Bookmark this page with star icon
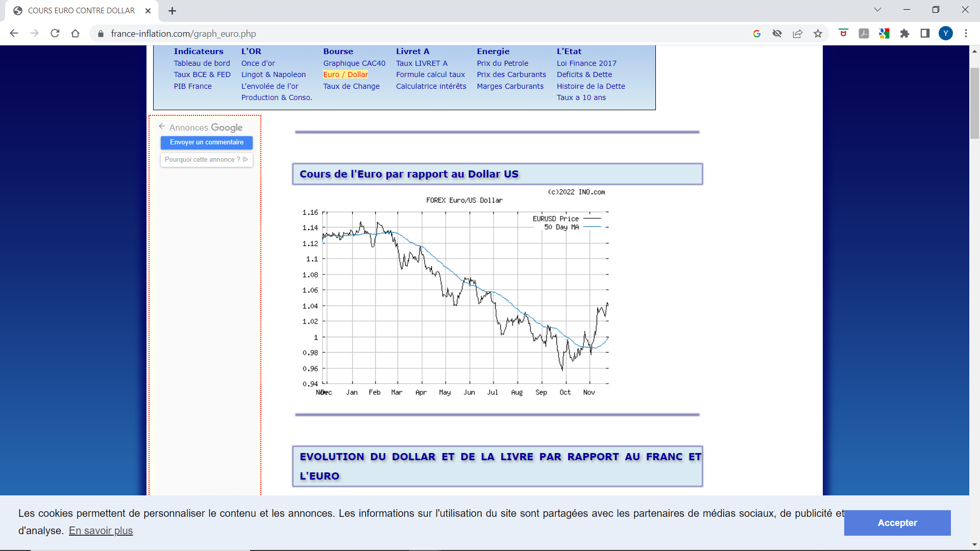This screenshot has height=551, width=980. pyautogui.click(x=818, y=34)
